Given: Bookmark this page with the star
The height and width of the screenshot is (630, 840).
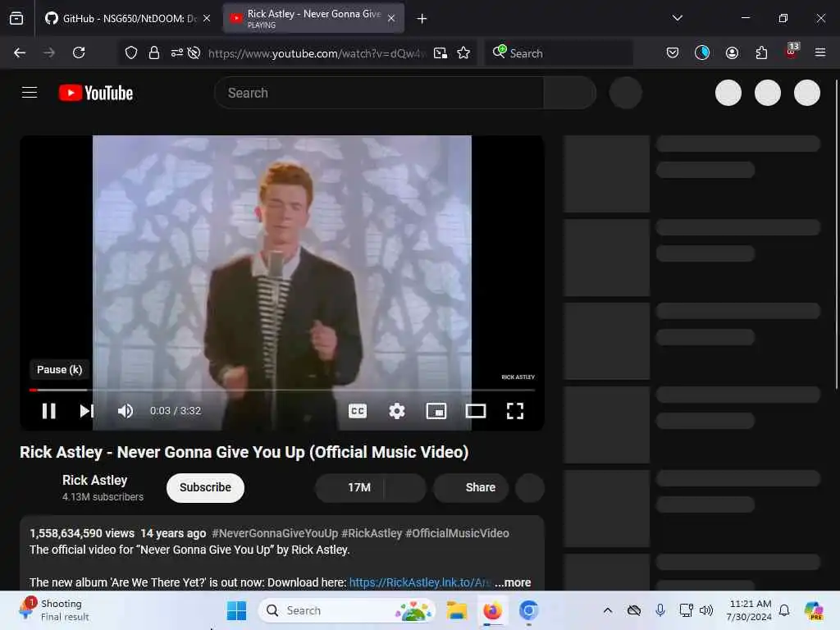Looking at the screenshot, I should point(463,52).
